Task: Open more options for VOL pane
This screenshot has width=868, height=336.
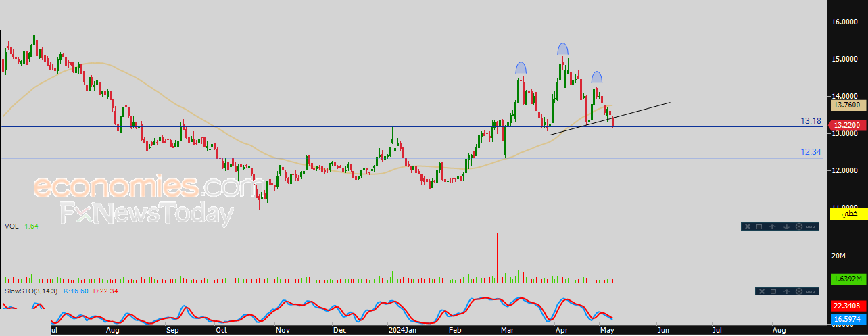Action: pos(811,226)
